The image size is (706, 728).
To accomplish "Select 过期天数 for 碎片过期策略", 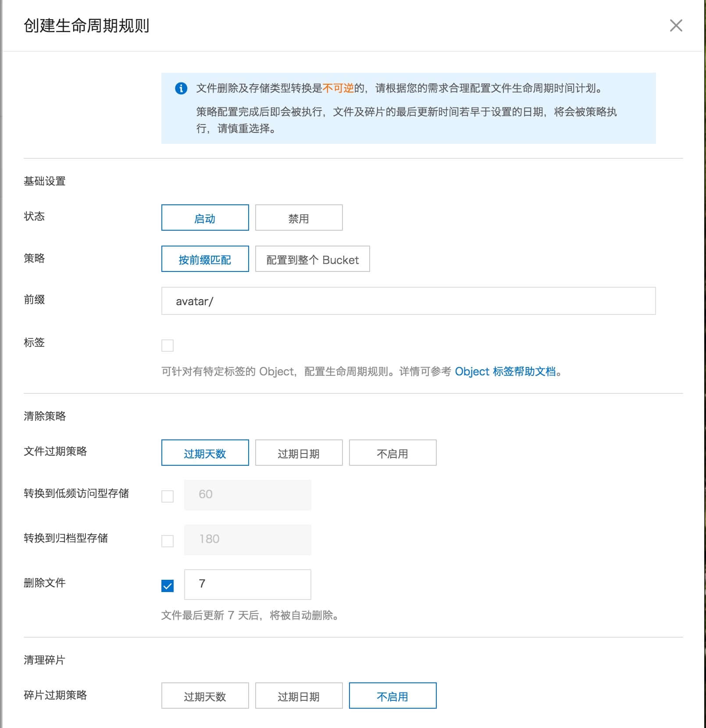I will (205, 696).
